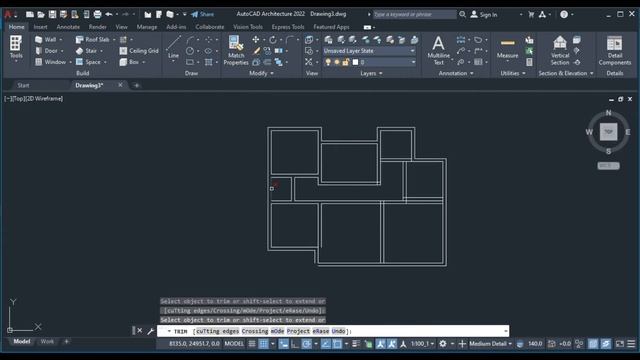Click the white layer color swatch
This screenshot has height=360, width=640.
355,62
